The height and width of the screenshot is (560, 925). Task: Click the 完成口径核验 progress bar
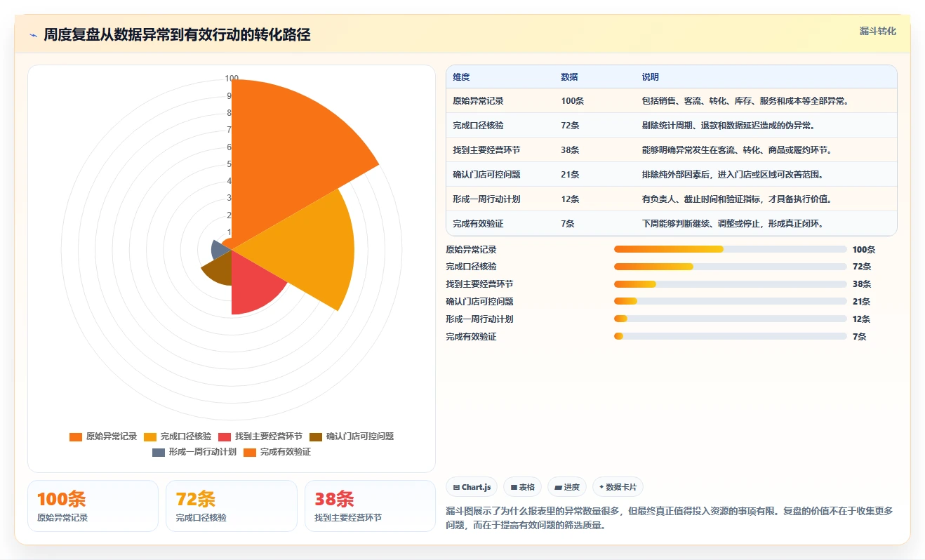[731, 267]
